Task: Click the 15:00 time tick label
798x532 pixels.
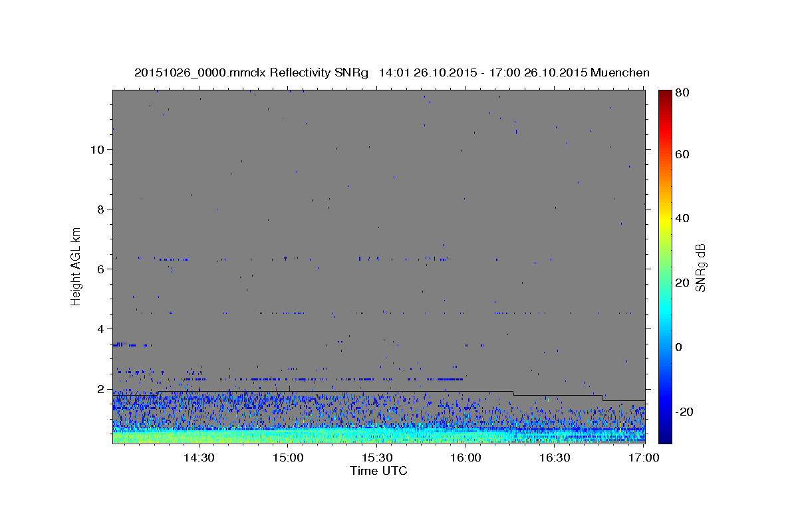Action: coord(287,458)
